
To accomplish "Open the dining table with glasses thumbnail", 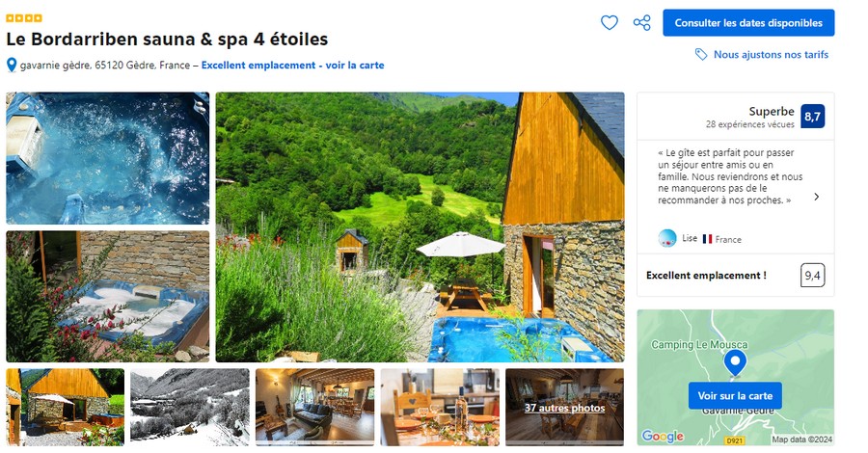I will [x=440, y=407].
